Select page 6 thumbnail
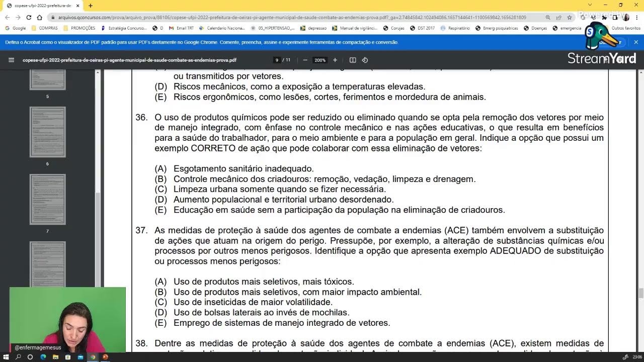 (x=47, y=132)
